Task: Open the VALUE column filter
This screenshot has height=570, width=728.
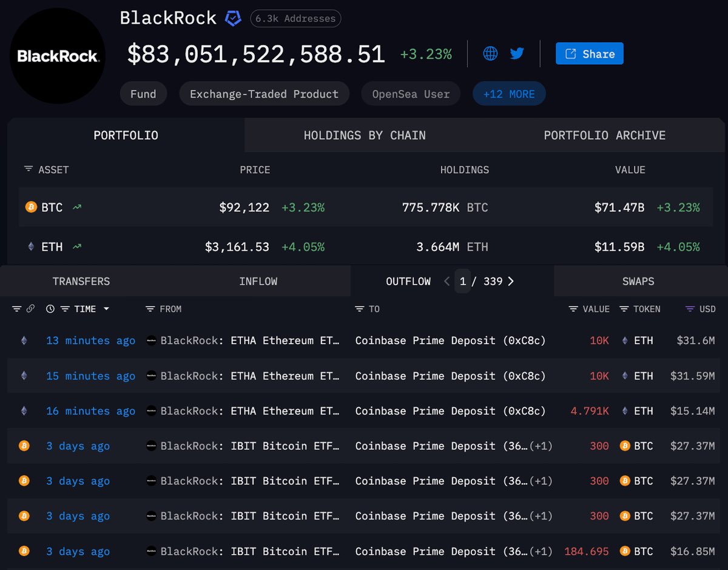Action: [x=573, y=309]
